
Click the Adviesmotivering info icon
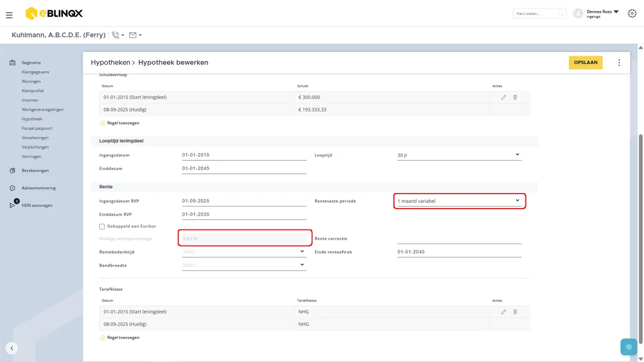12,188
